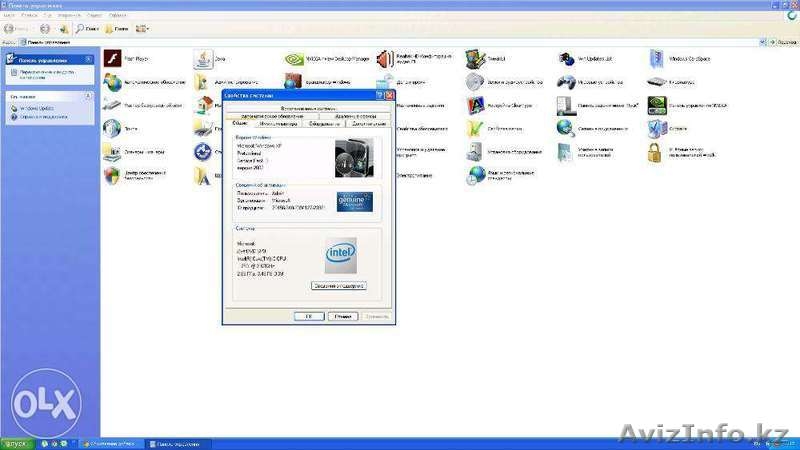Open NVIDIA nView Desktop Manager icon
This screenshot has width=800, height=450.
pyautogui.click(x=294, y=60)
